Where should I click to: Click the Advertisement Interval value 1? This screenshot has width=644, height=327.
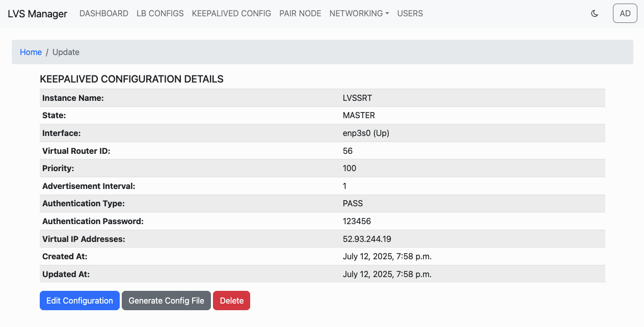[x=345, y=186]
